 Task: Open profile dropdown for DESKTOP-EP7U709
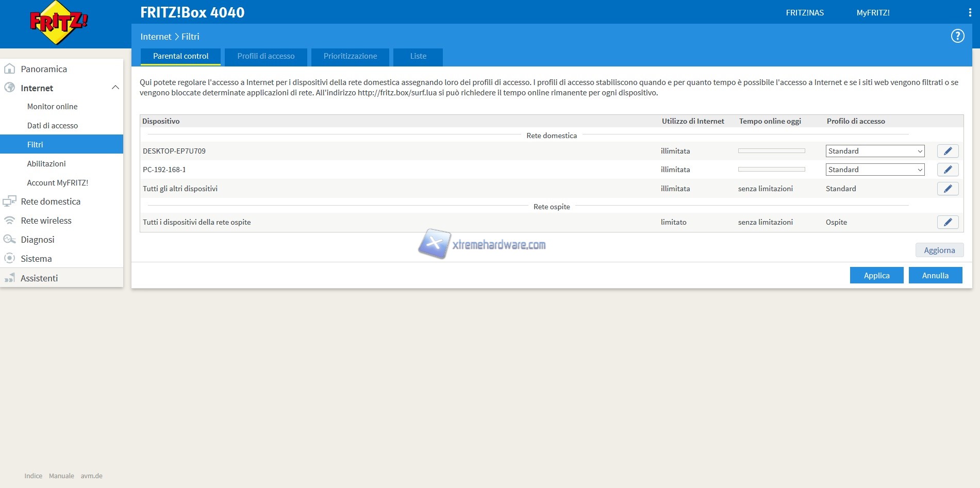pos(875,151)
